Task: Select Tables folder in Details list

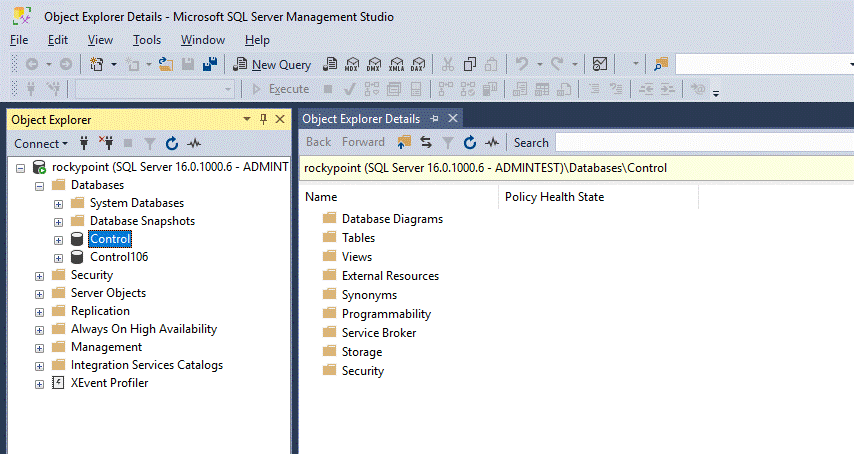Action: coord(358,238)
